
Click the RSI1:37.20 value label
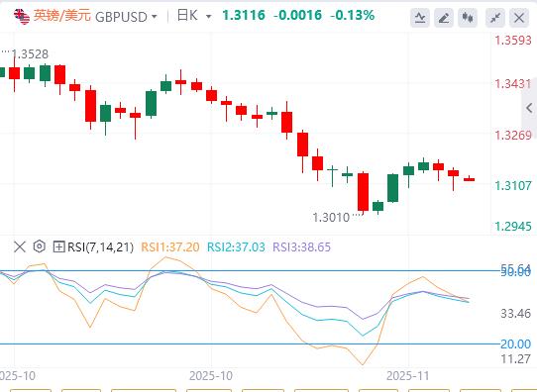(x=170, y=246)
